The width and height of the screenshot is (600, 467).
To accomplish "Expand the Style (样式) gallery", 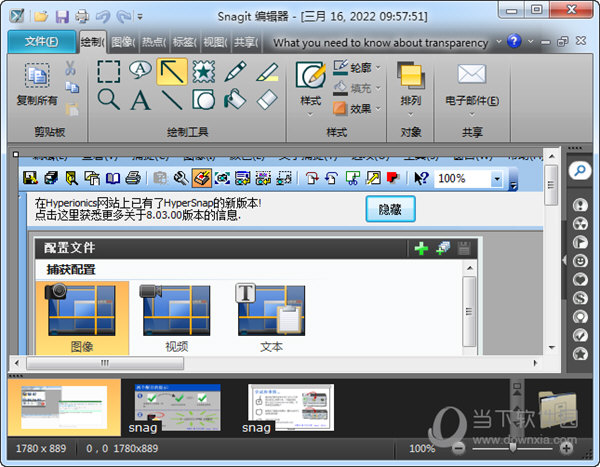I will [x=310, y=114].
